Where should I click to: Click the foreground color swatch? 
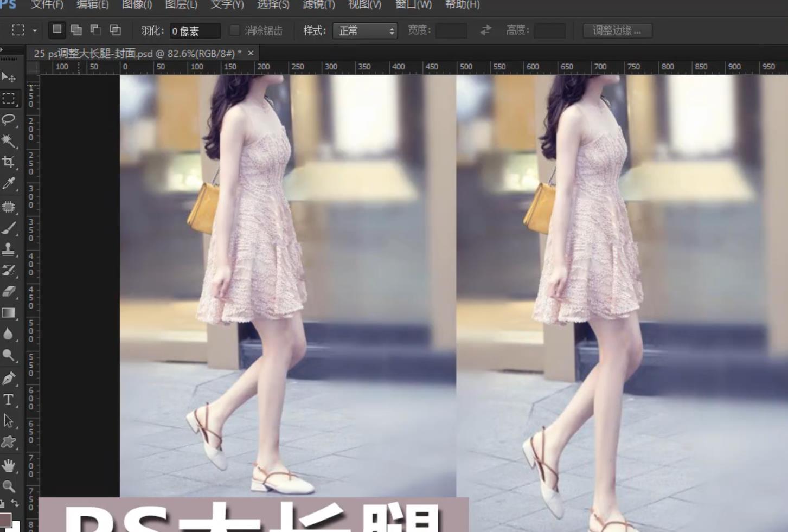pyautogui.click(x=5, y=520)
